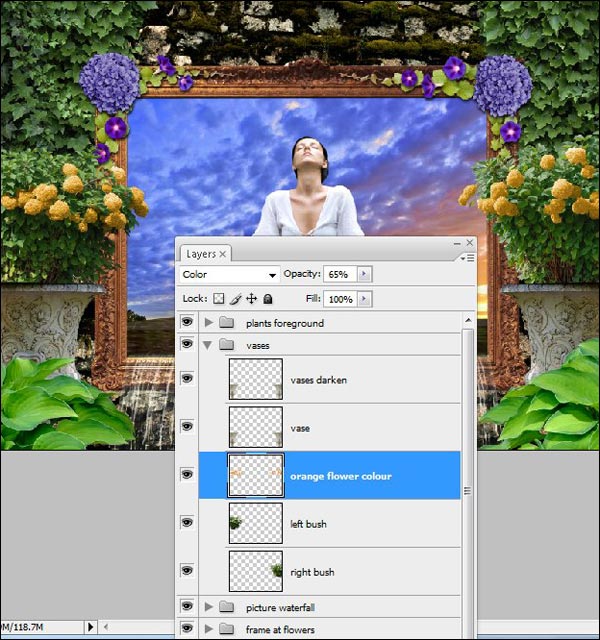Screen dimensions: 600x640
Task: Close the Layers panel window
Action: pyautogui.click(x=470, y=243)
